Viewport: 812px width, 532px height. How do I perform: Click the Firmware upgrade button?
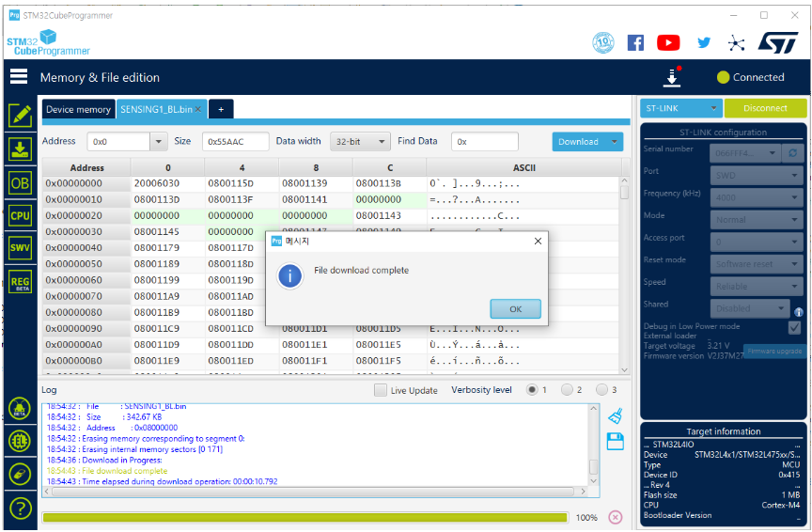click(x=774, y=352)
